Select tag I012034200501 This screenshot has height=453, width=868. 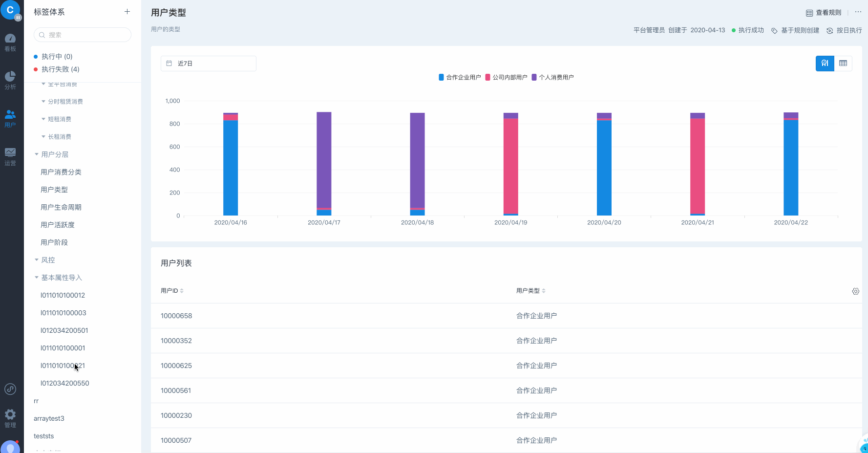(x=64, y=330)
